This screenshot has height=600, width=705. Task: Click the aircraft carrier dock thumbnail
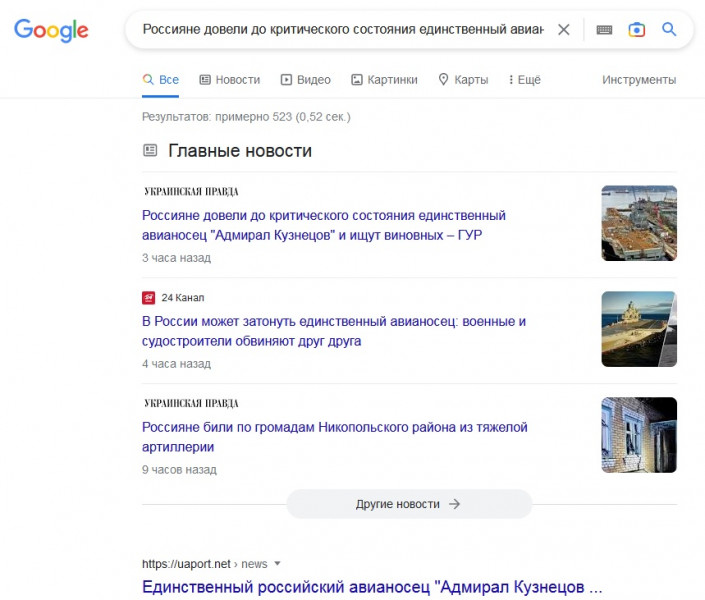tap(639, 223)
